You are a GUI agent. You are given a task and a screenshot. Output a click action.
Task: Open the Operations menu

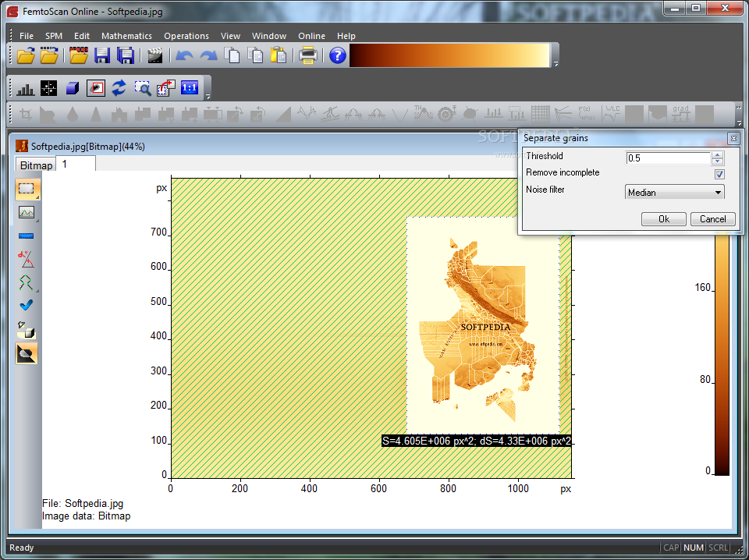186,36
